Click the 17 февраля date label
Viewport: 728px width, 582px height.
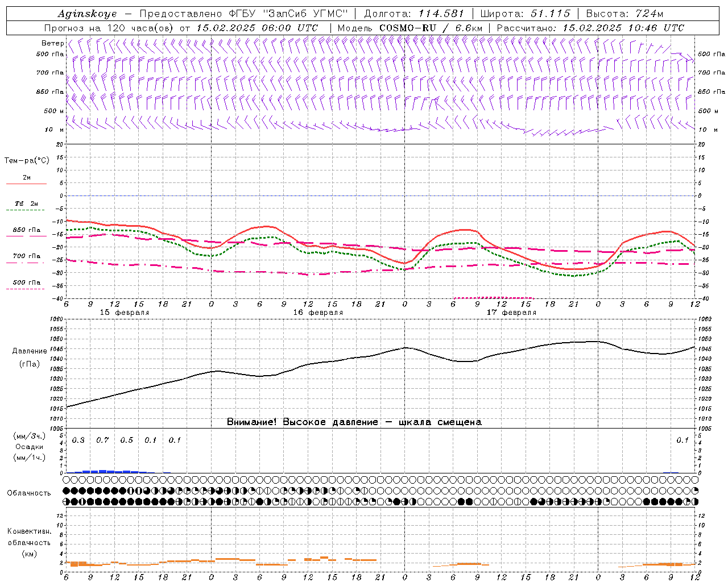pos(511,313)
